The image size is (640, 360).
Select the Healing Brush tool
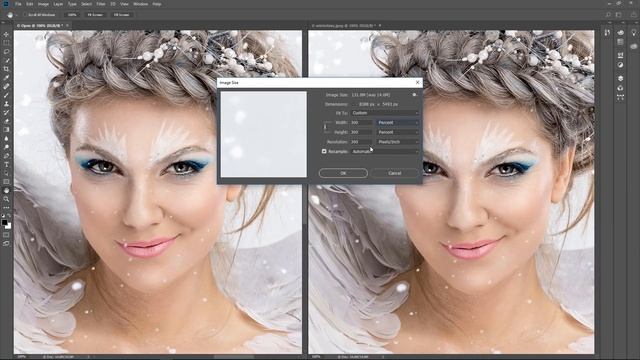[6, 87]
